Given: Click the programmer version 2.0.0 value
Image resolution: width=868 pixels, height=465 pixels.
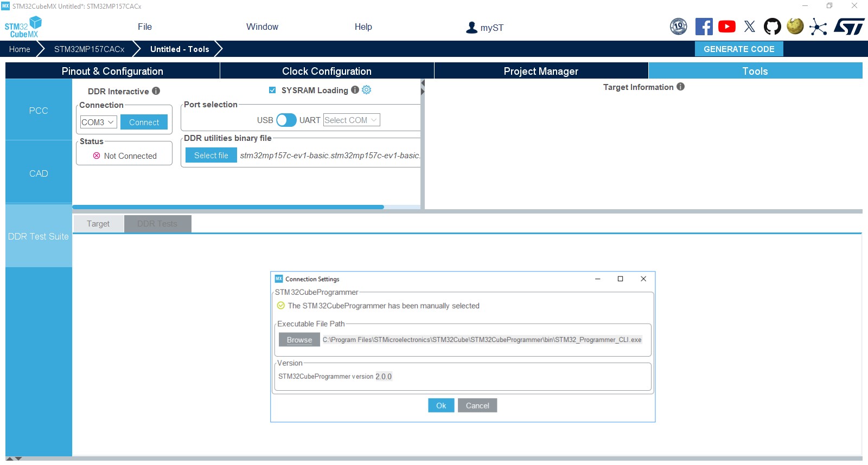Looking at the screenshot, I should point(384,377).
